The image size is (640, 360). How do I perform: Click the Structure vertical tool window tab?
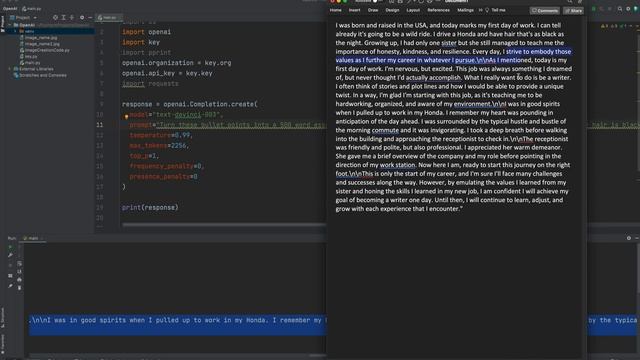tap(2, 317)
